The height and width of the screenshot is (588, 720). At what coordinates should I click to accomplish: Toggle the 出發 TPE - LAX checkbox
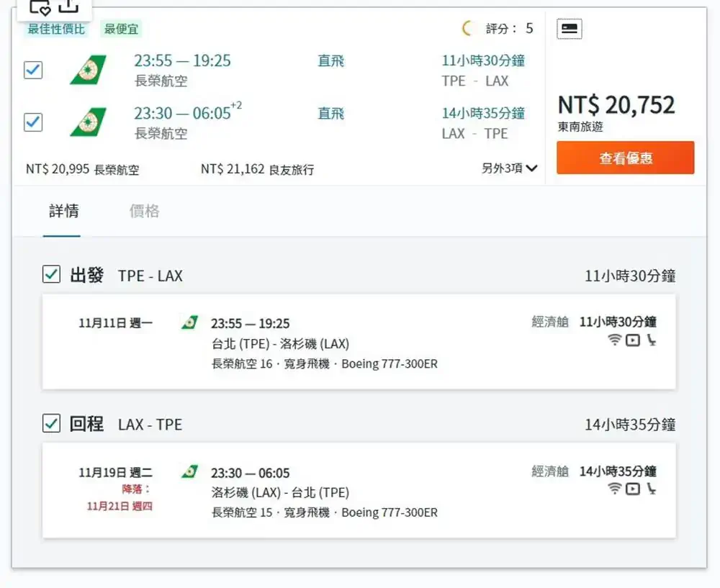51,274
